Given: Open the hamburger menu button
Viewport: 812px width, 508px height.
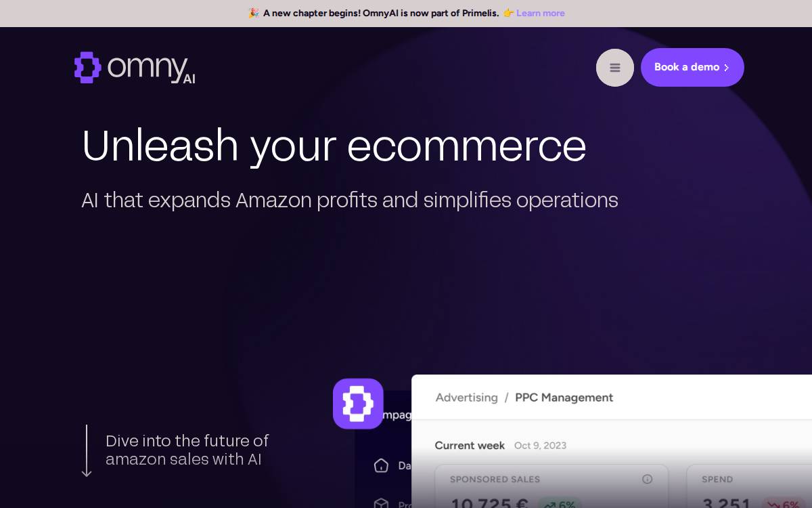Looking at the screenshot, I should point(614,68).
